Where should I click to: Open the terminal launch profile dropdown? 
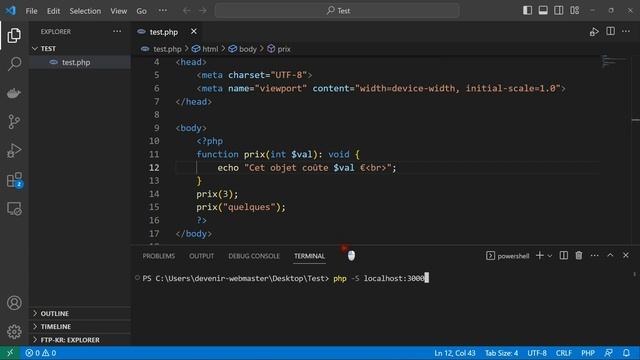click(x=550, y=256)
